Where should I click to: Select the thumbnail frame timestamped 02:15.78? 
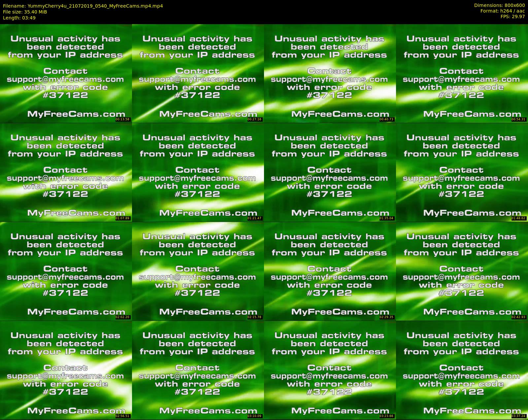[x=198, y=271]
